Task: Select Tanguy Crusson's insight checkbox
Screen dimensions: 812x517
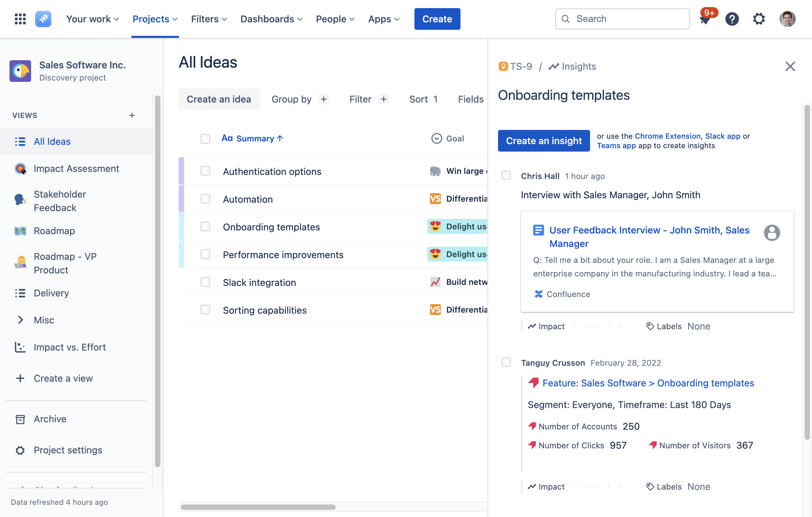Action: pyautogui.click(x=506, y=362)
